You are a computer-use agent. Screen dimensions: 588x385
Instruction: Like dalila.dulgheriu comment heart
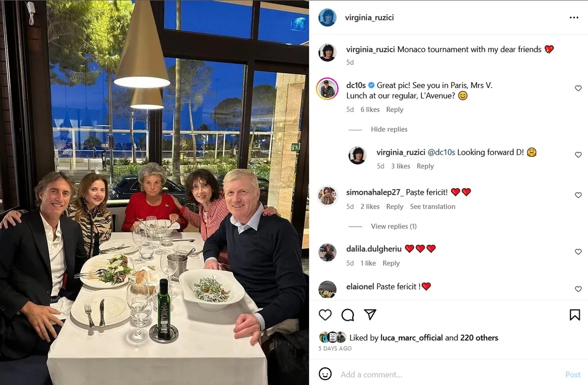click(578, 251)
